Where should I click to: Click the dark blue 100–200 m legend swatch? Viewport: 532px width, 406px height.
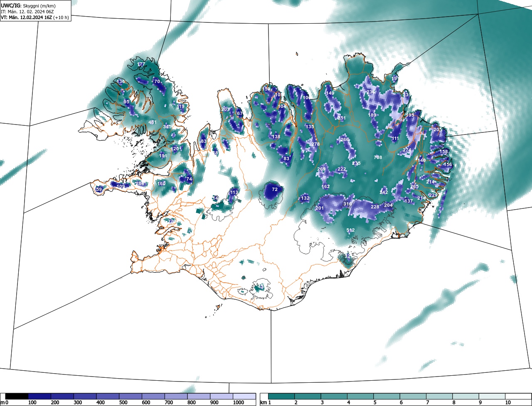[x=39, y=396]
